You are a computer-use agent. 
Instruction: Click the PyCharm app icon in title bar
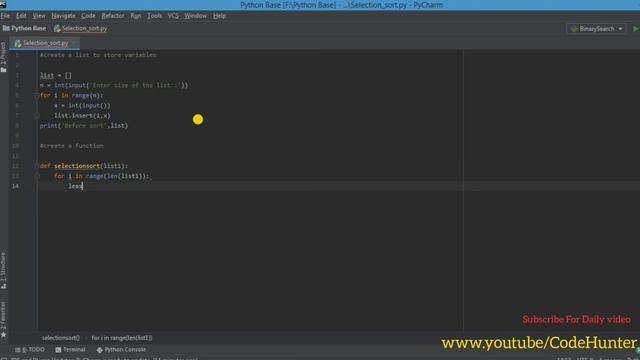point(3,4)
